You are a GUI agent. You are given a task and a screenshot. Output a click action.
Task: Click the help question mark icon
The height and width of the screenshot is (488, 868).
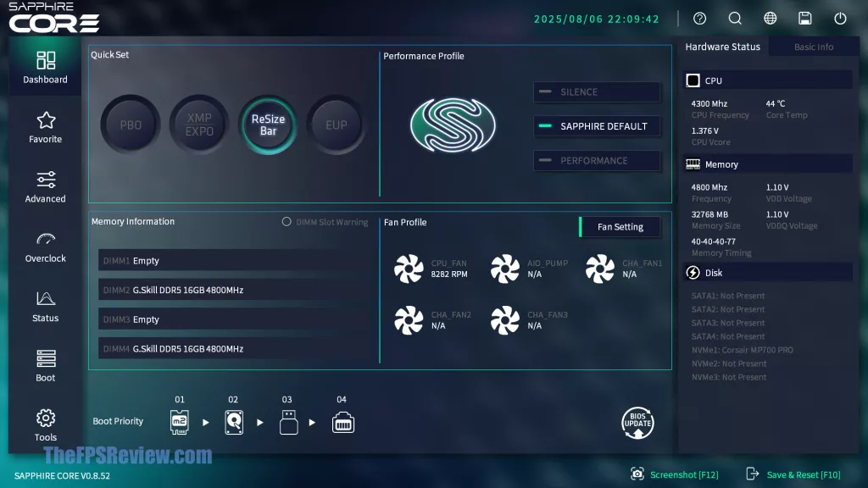(x=699, y=19)
